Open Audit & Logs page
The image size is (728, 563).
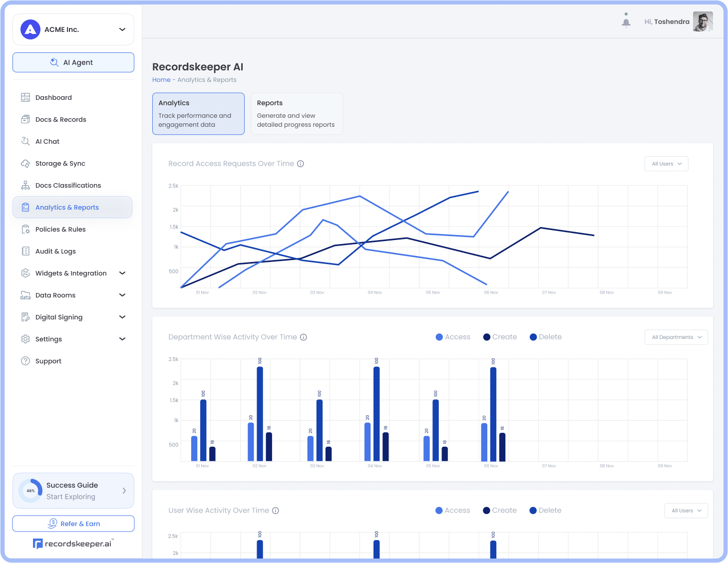[72, 251]
